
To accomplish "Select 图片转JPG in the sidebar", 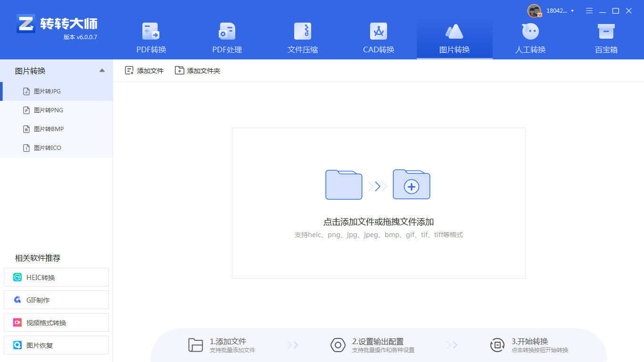I will coord(57,91).
